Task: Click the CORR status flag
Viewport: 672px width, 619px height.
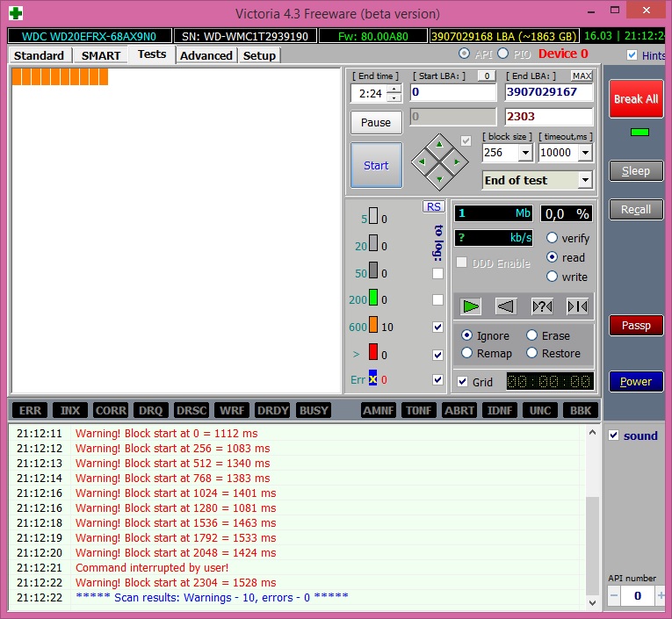Action: click(x=111, y=411)
